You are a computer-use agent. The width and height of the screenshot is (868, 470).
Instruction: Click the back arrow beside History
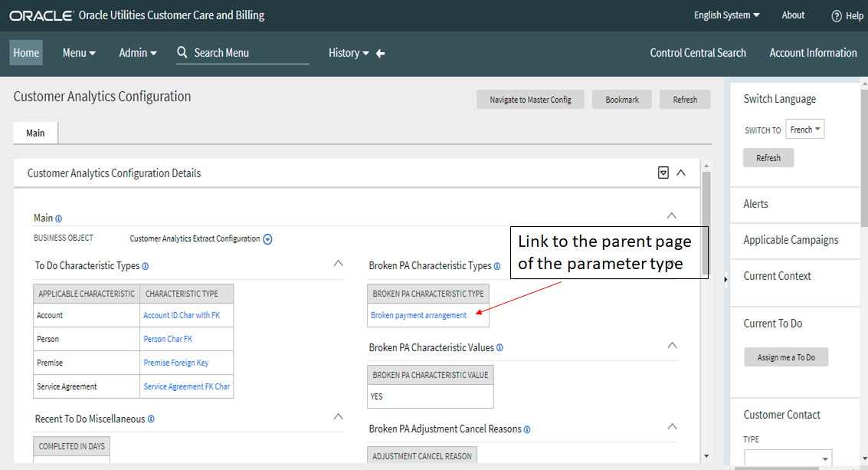(379, 52)
